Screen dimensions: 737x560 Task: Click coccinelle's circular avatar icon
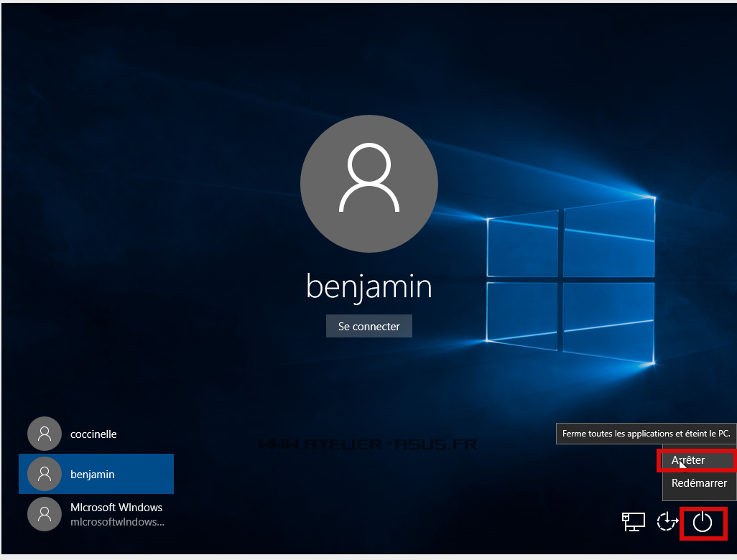pyautogui.click(x=44, y=434)
